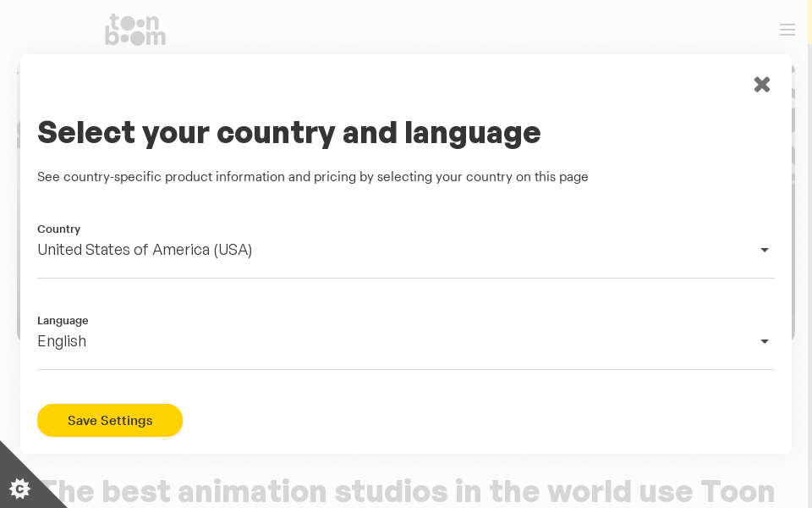812x508 pixels.
Task: Click the gear-shaped cookie settings icon
Action: point(21,489)
